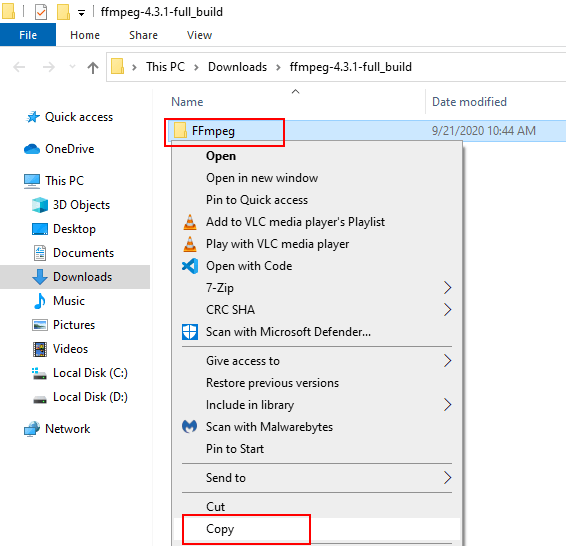566x546 pixels.
Task: Open Quick access in the navigation pane
Action: tap(79, 117)
